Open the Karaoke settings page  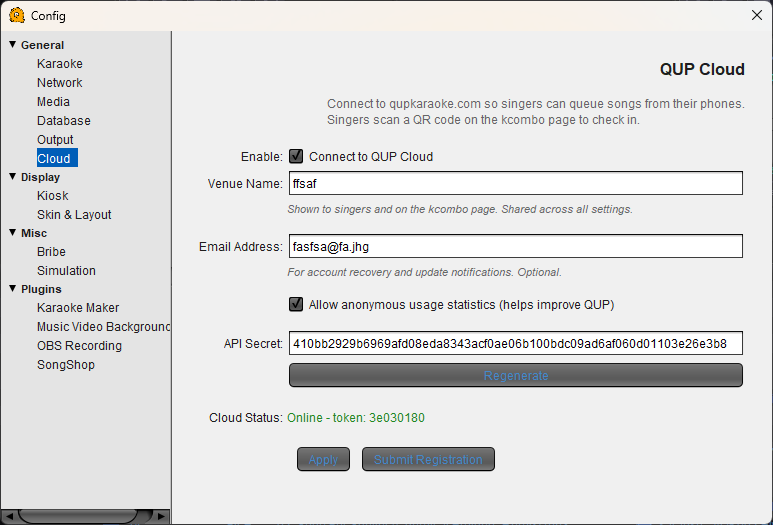click(x=60, y=64)
